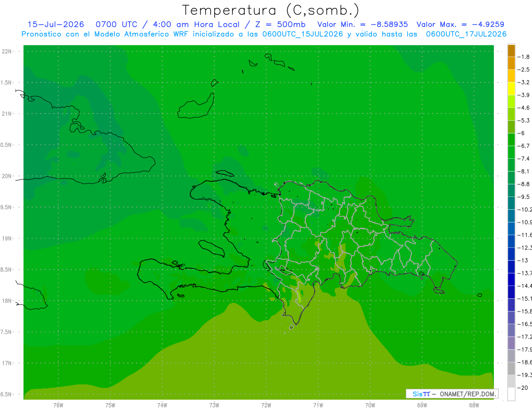This screenshot has width=532, height=411.
Task: Click the '-13.7' legend value
Action: (x=524, y=273)
